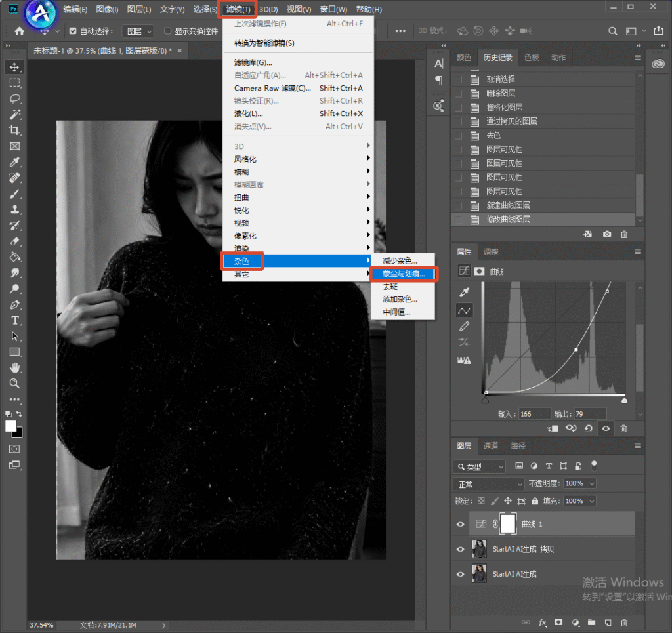
Task: Select the Zoom tool
Action: tap(14, 383)
